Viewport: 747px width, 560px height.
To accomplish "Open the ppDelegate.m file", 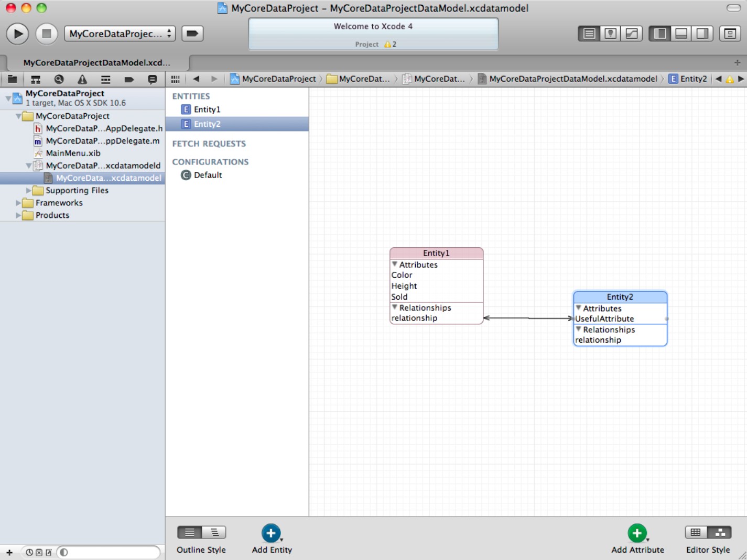I will (96, 141).
